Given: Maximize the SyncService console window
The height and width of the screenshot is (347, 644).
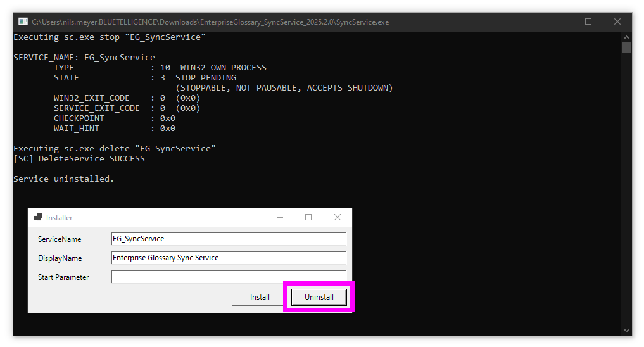Looking at the screenshot, I should (588, 22).
